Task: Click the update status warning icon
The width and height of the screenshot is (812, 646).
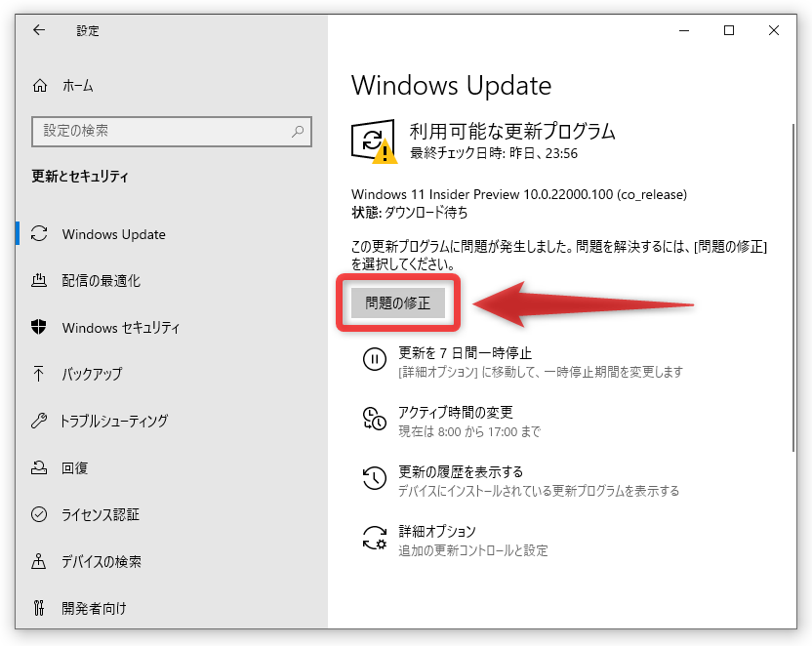Action: pyautogui.click(x=375, y=141)
